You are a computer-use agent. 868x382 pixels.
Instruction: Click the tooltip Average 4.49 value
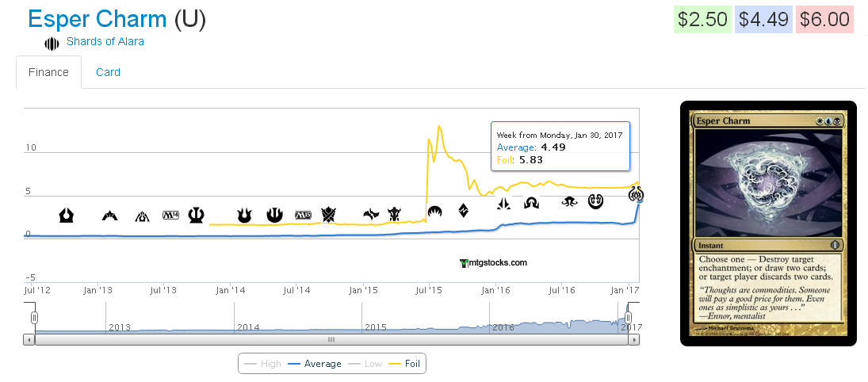click(552, 147)
